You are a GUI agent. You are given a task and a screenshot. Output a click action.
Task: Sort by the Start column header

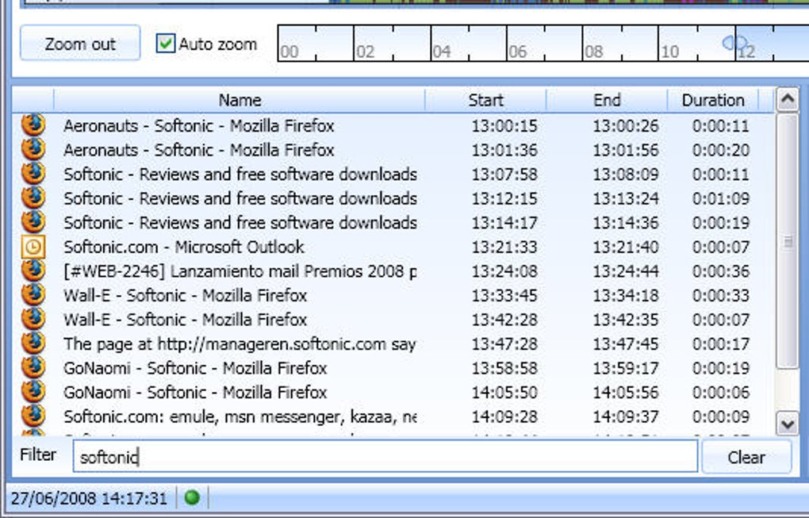486,100
